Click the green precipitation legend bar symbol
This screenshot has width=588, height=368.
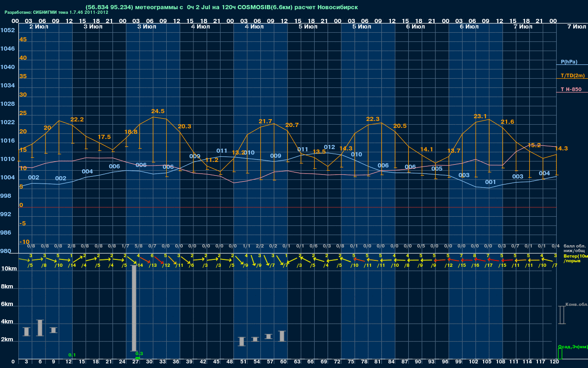pos(560,354)
